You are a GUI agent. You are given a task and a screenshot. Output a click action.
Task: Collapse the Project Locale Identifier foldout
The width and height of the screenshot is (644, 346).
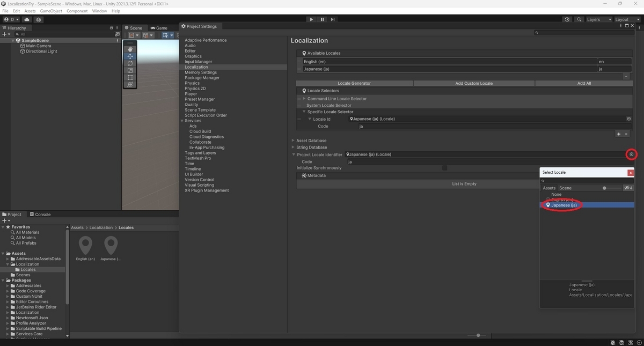294,154
